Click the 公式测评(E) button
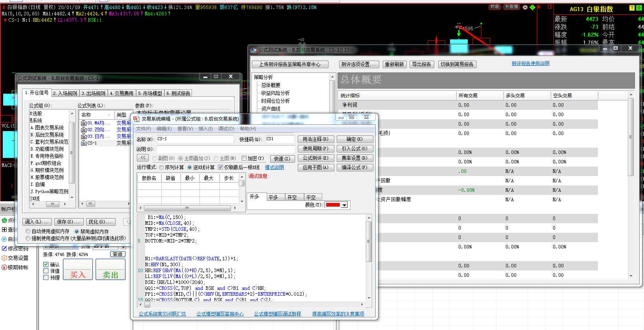Image resolution: width=644 pixels, height=330 pixels. tap(316, 158)
